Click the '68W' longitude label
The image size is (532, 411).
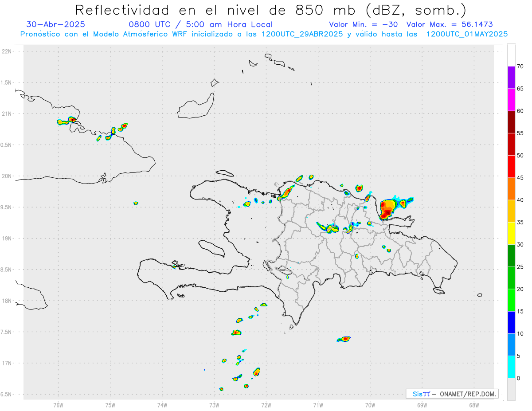click(x=474, y=405)
